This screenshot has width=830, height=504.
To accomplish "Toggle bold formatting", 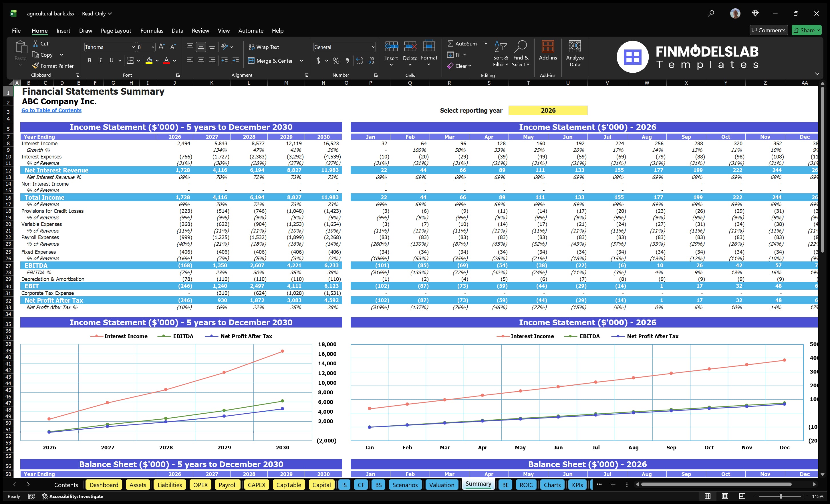I will point(89,60).
